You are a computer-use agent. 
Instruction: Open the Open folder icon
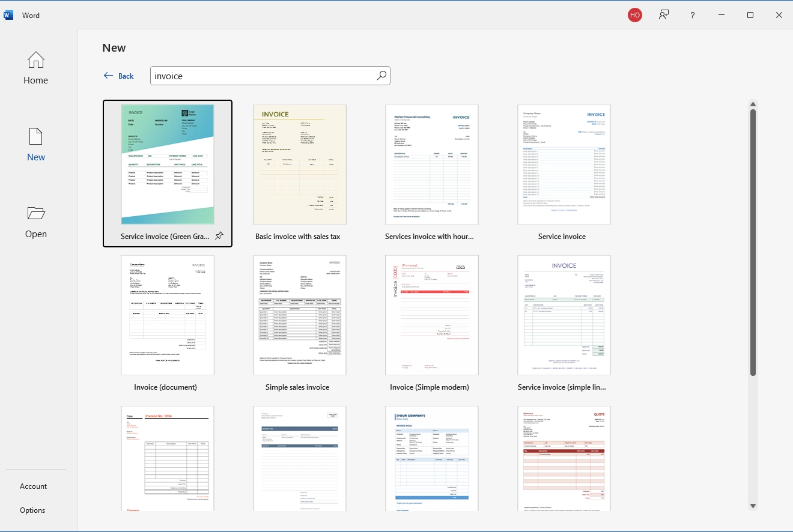pyautogui.click(x=35, y=214)
